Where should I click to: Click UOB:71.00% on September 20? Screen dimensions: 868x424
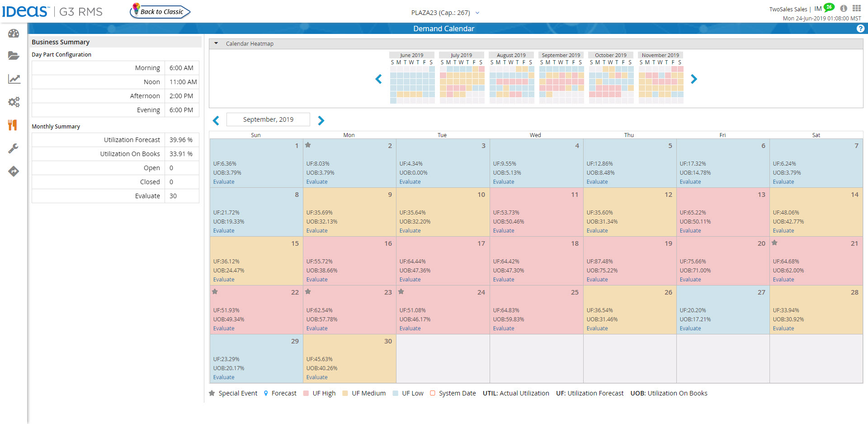(x=695, y=271)
